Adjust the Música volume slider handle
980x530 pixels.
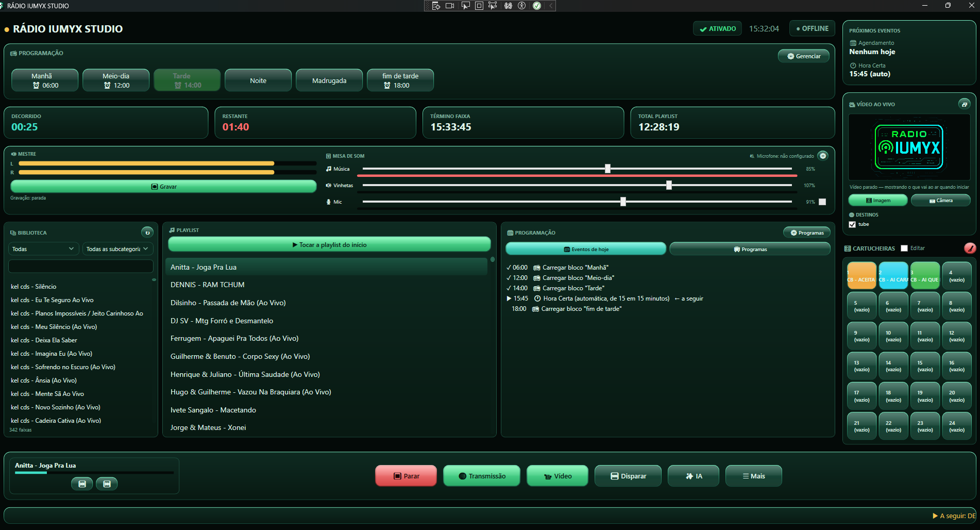coord(607,169)
